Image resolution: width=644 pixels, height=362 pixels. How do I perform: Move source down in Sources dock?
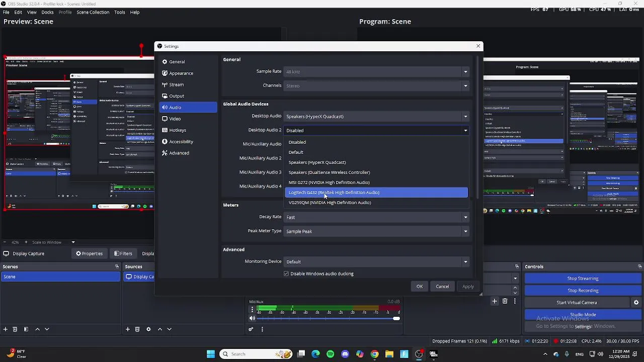point(170,329)
